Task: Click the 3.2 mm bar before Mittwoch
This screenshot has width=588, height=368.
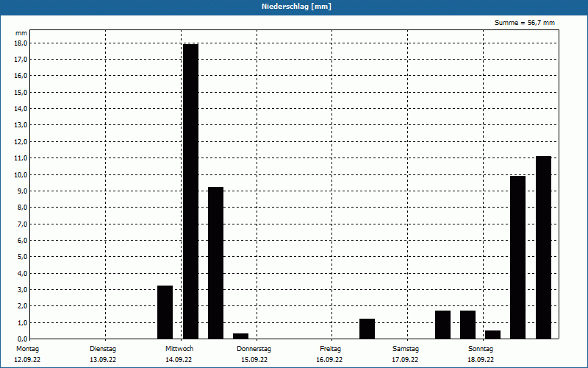Action: 165,312
